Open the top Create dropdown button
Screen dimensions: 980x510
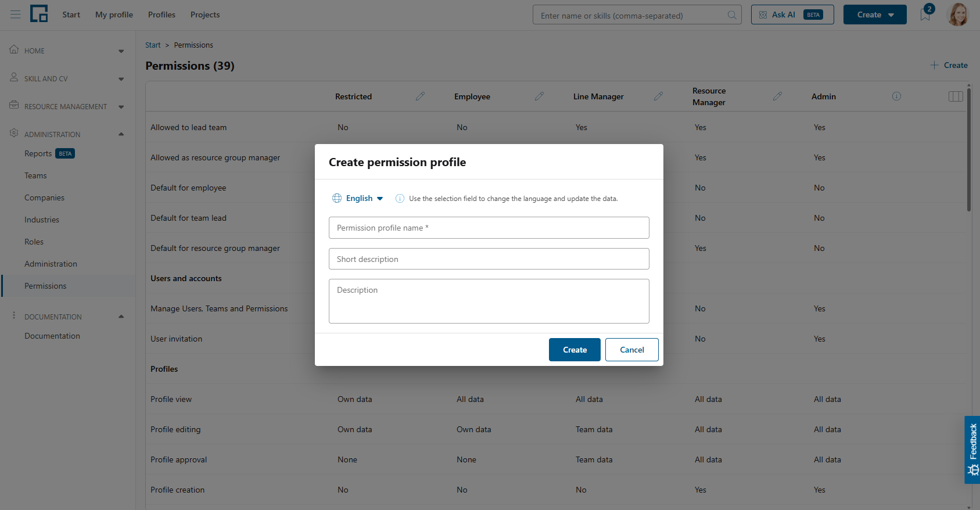pyautogui.click(x=875, y=15)
